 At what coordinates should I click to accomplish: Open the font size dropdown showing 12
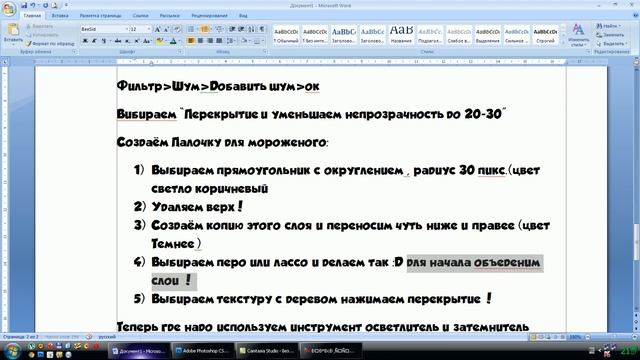coord(149,29)
